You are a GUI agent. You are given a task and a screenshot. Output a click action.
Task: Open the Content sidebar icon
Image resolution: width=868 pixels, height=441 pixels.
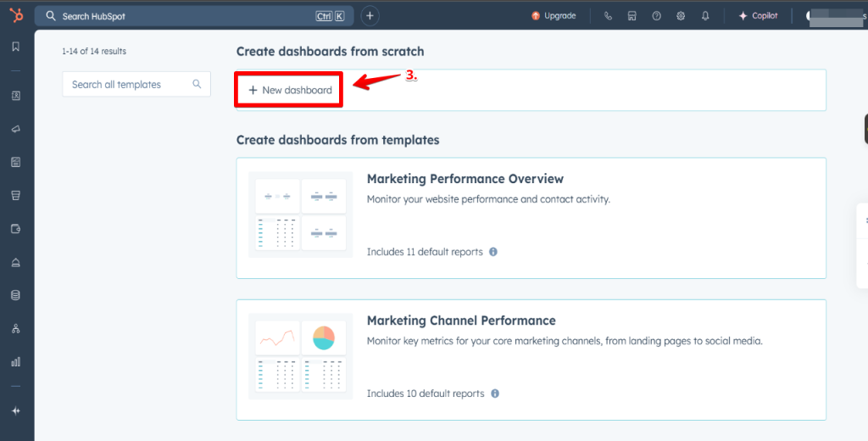point(15,162)
